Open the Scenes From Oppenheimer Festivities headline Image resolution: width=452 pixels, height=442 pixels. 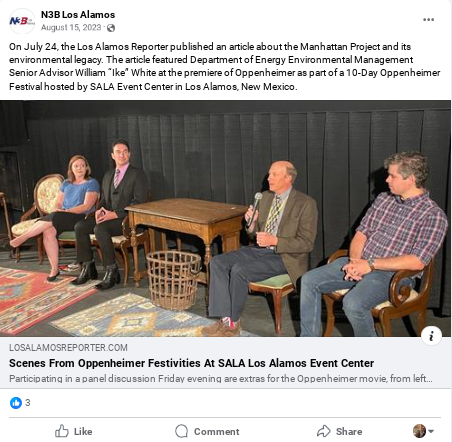[191, 363]
